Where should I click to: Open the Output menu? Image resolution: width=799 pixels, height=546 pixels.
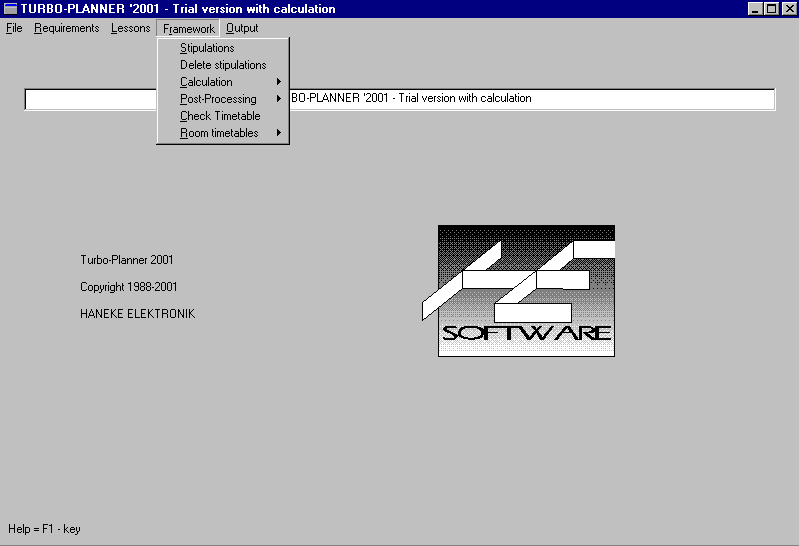coord(242,28)
